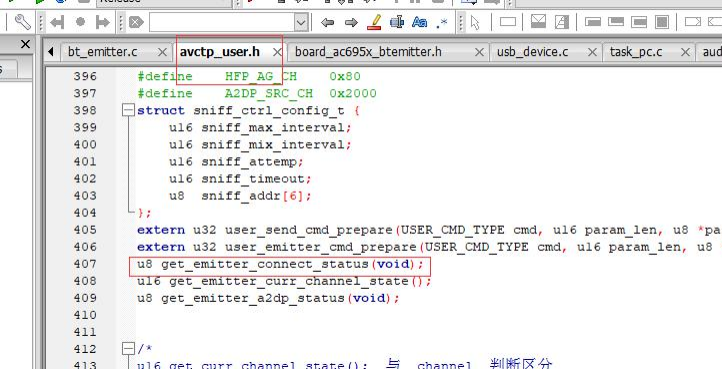
Task: Switch to the bt_emitter.c tab
Action: (102, 52)
